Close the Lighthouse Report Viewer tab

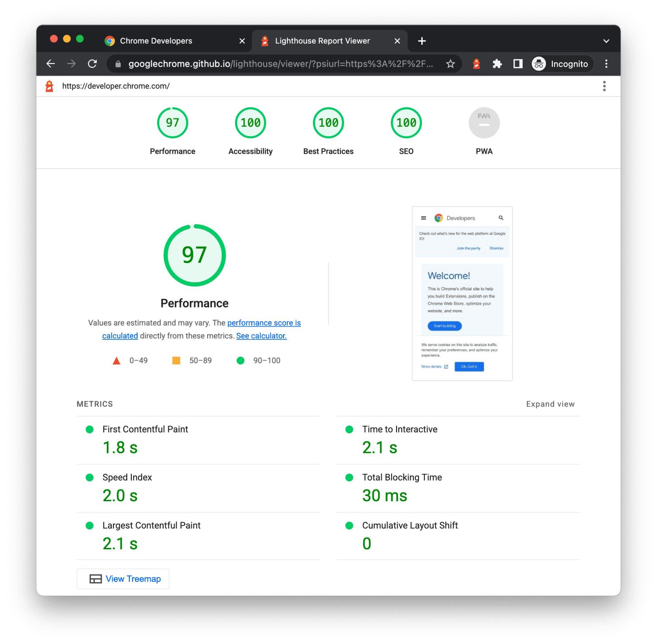(397, 41)
